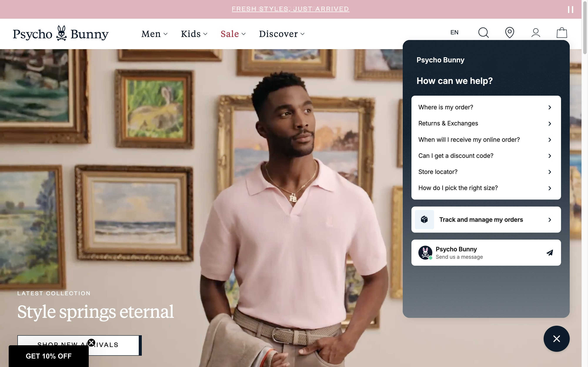Click the package box icon in the chat
The image size is (588, 367).
coord(424,219)
